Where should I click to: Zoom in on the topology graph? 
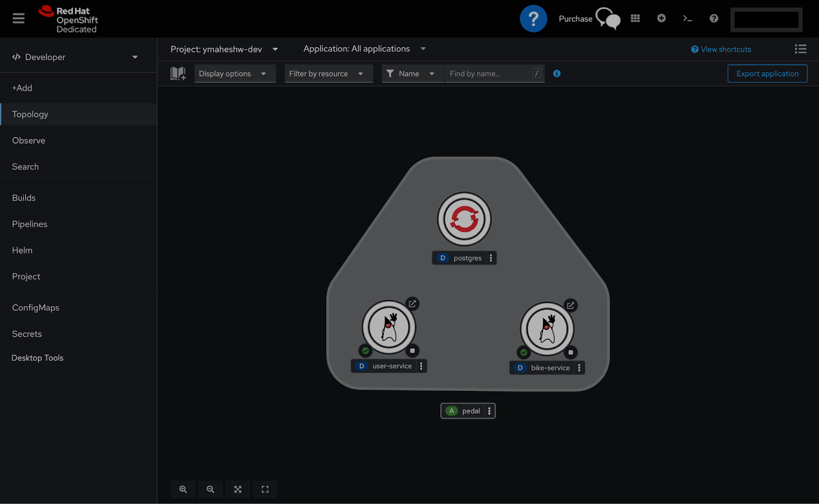pyautogui.click(x=183, y=489)
